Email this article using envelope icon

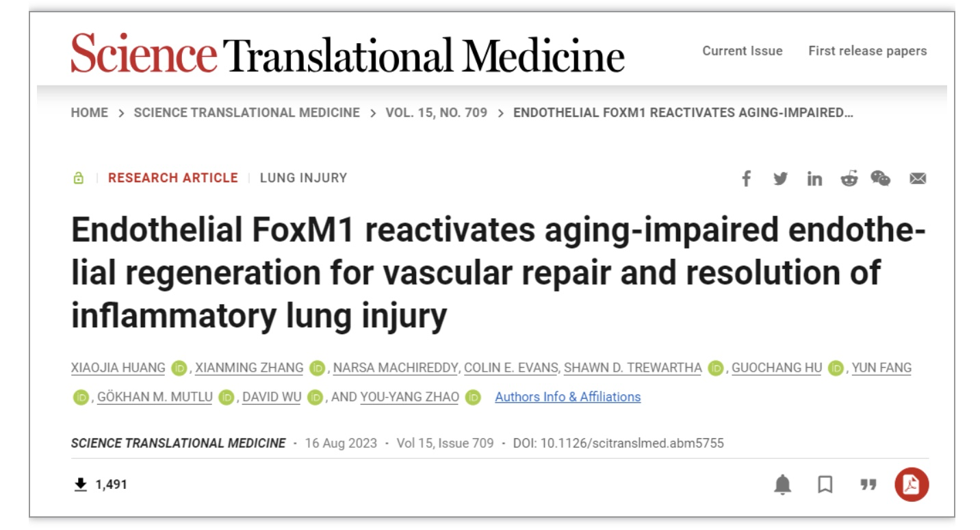pos(916,179)
